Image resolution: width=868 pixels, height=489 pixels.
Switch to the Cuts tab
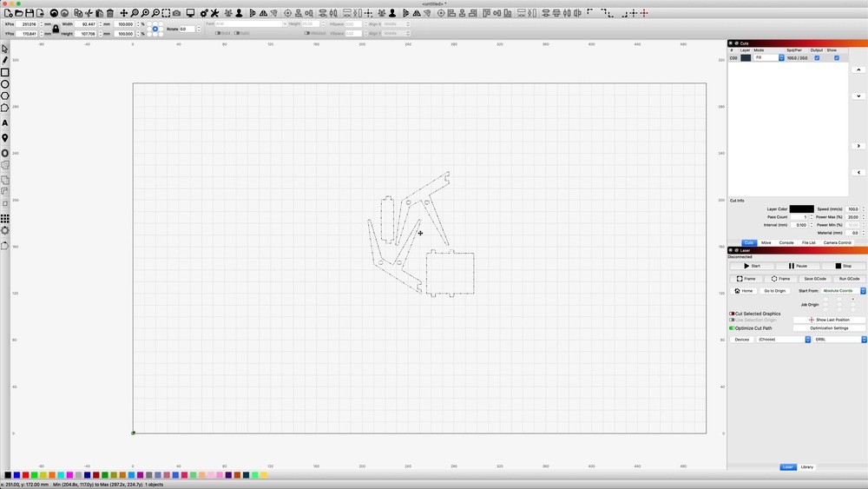point(748,242)
